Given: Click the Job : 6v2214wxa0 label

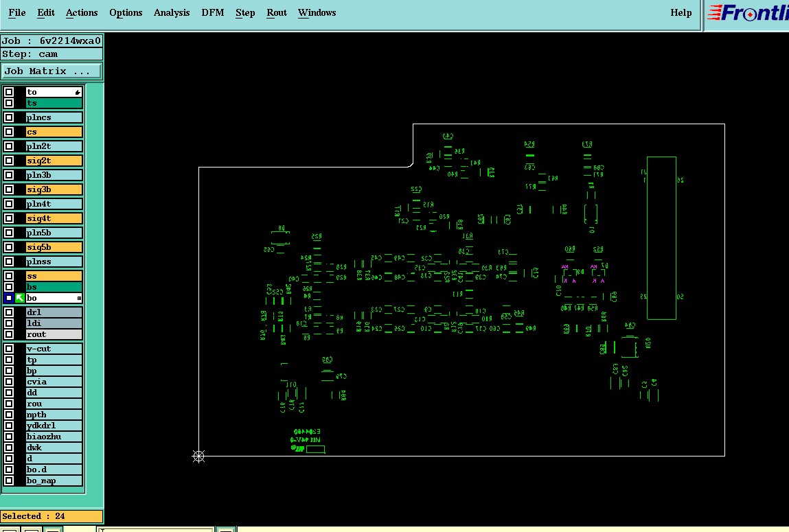Looking at the screenshot, I should 52,41.
